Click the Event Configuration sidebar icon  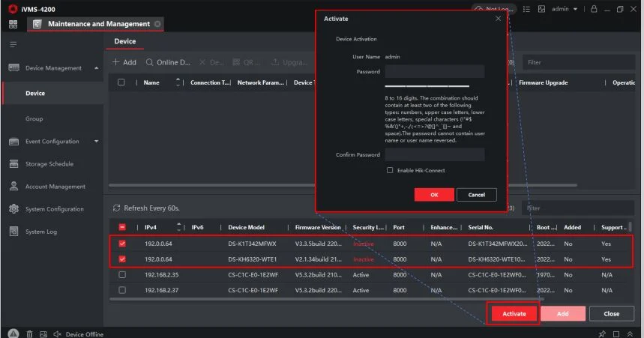(14, 142)
